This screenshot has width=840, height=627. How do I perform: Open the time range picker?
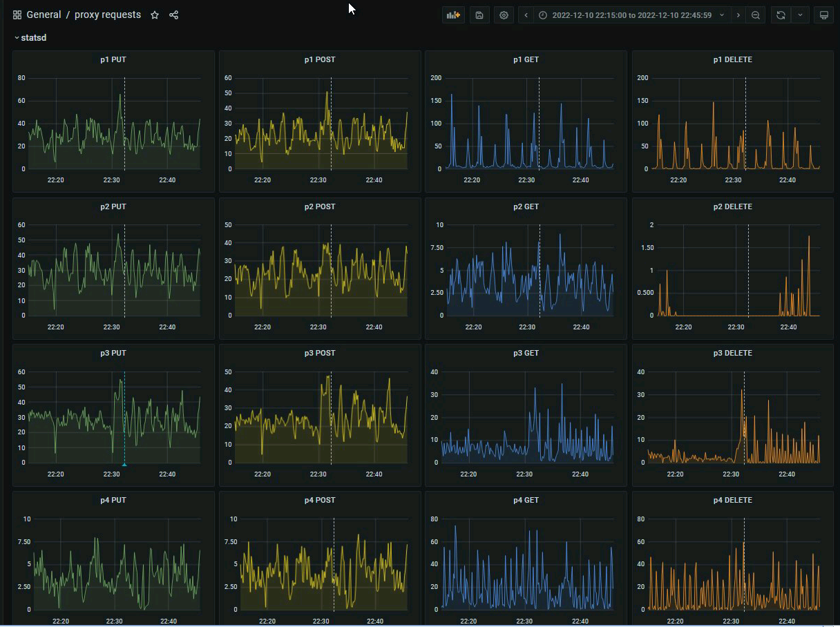tap(631, 15)
